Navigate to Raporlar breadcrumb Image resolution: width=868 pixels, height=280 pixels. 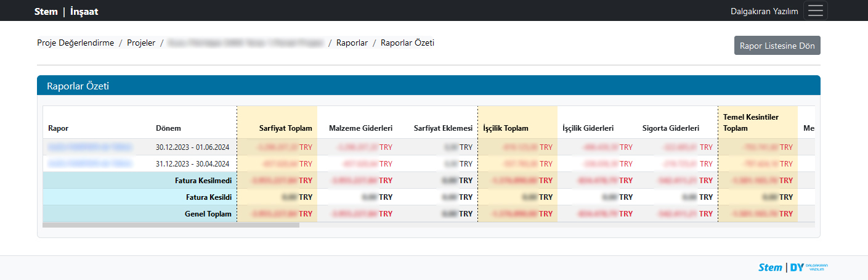tap(352, 43)
